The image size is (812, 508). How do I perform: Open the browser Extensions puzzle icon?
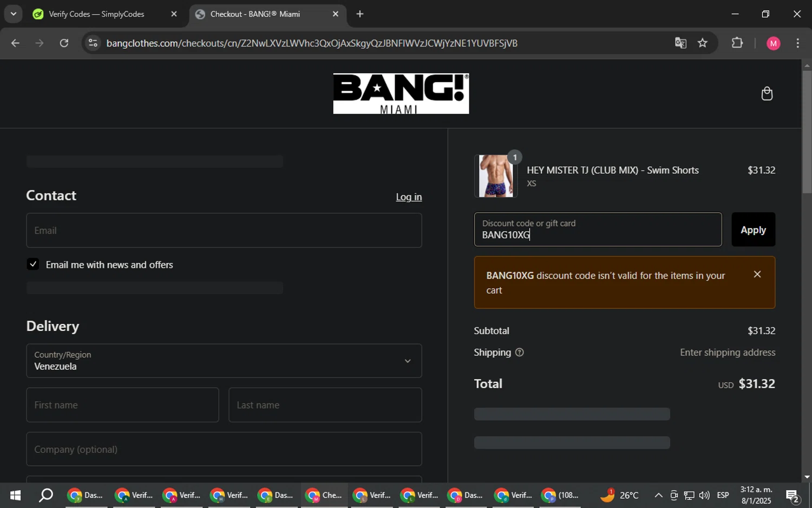point(737,43)
